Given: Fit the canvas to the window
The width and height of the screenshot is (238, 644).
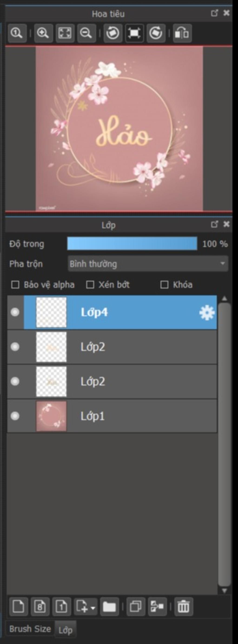Looking at the screenshot, I should coord(65,33).
